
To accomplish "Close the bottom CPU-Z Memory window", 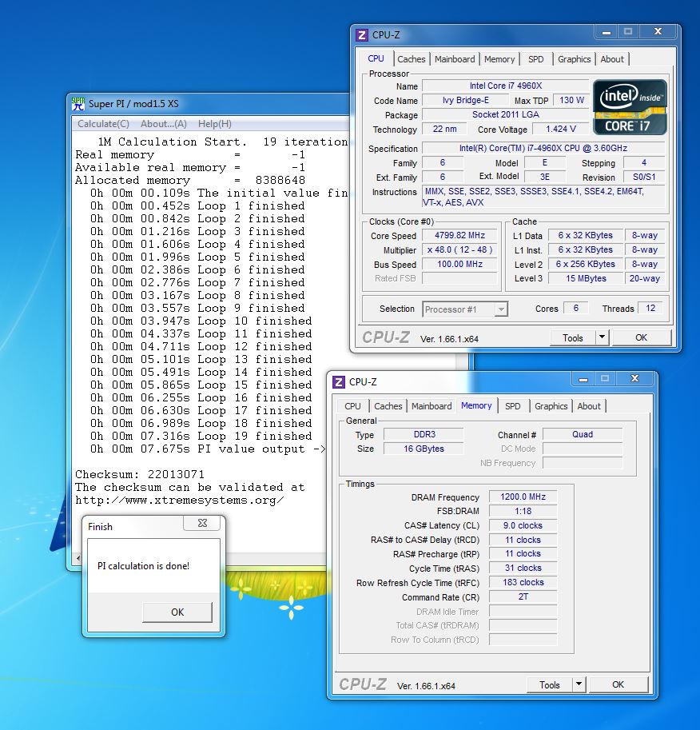I will tap(634, 379).
